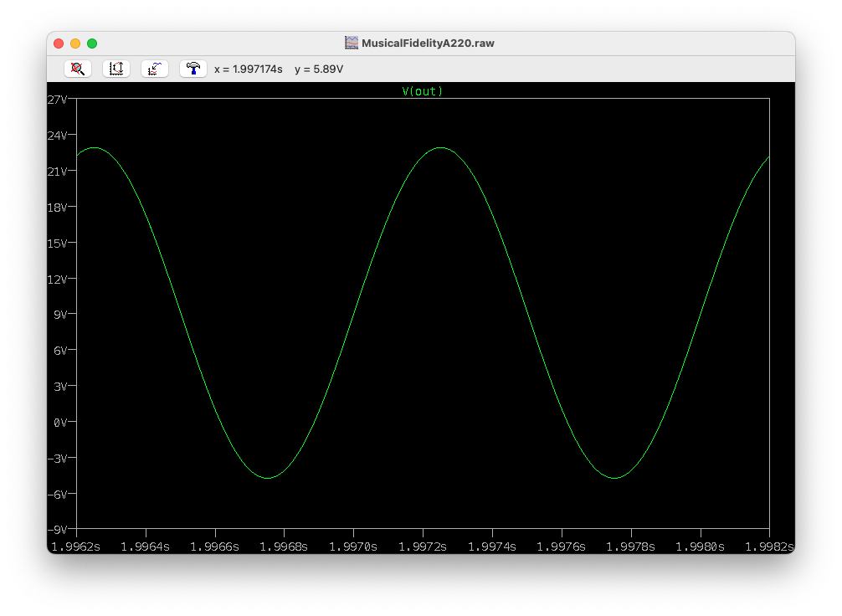Click the 24V vertical axis label
The width and height of the screenshot is (842, 616).
pos(58,136)
